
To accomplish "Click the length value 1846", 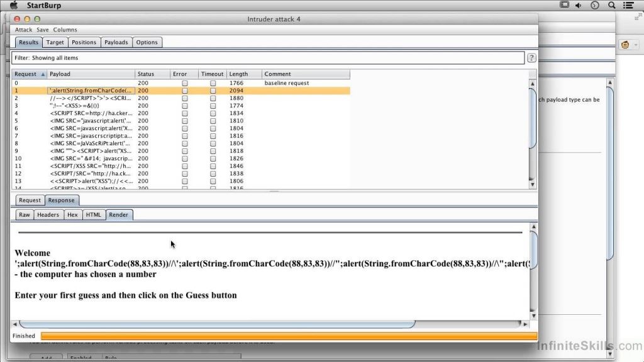I will coord(236,166).
